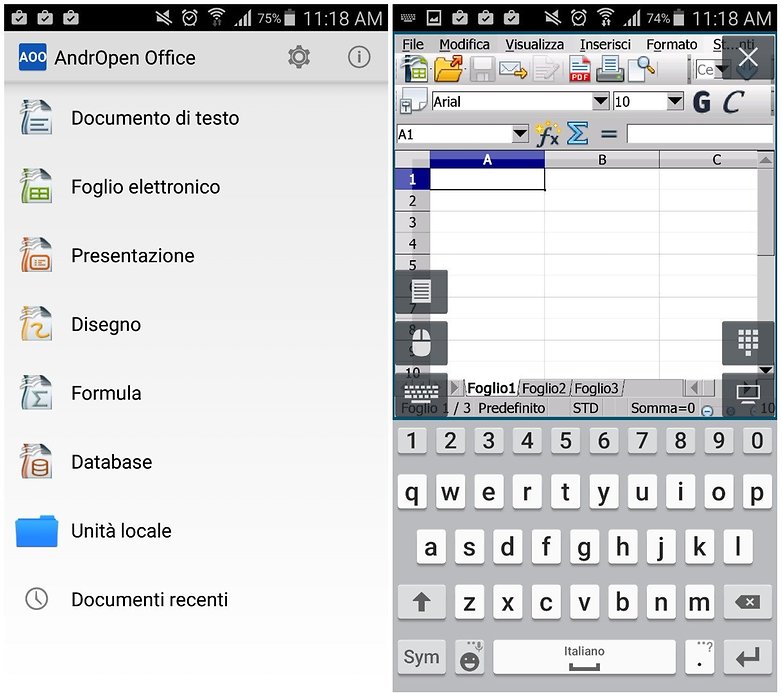Tap the Italiano space bar

584,657
